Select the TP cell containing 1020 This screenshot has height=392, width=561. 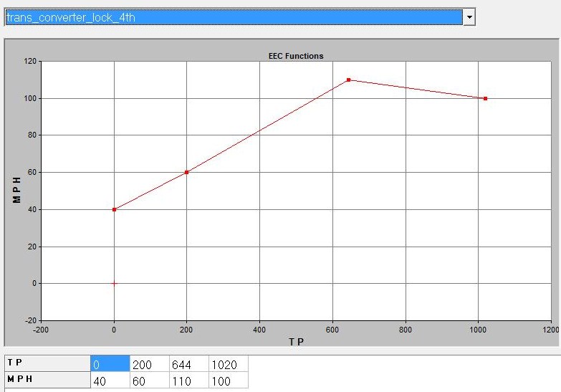click(x=229, y=364)
